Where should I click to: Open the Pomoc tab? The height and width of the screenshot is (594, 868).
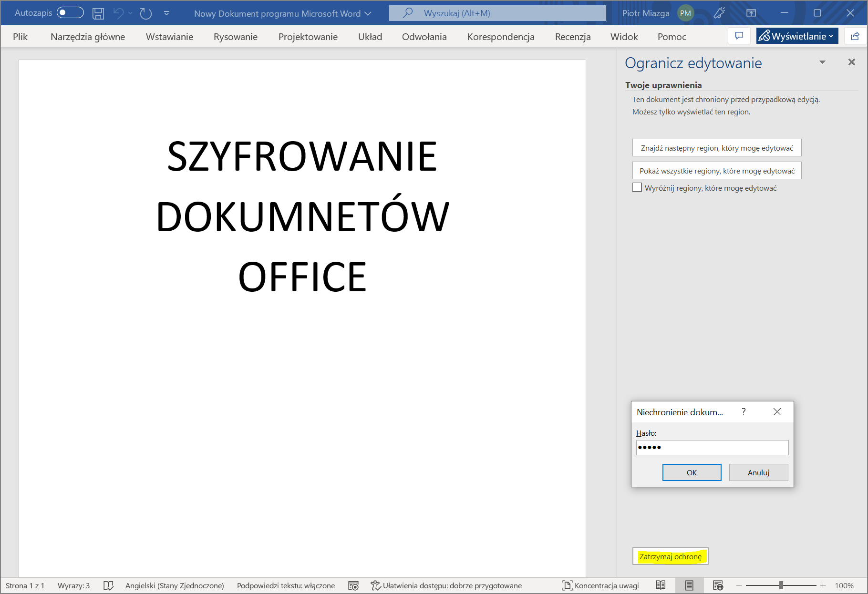(x=672, y=37)
